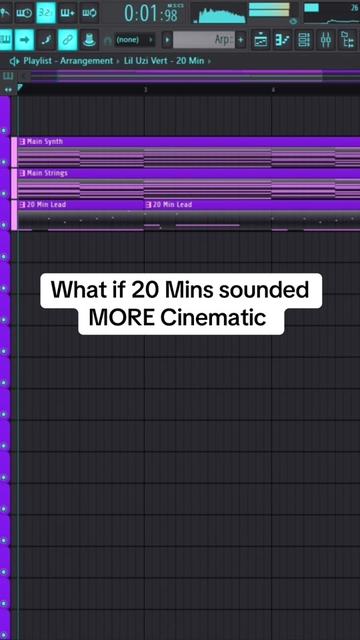The height and width of the screenshot is (640, 360).
Task: Open second 20 Min Lead clip menu icon
Action: [148, 204]
